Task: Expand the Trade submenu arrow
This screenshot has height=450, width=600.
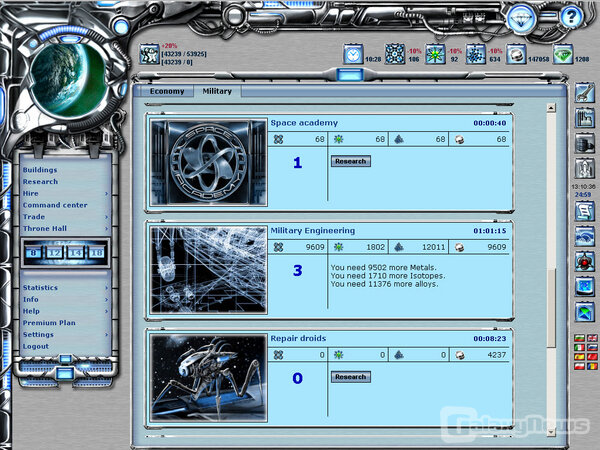Action: click(x=107, y=217)
